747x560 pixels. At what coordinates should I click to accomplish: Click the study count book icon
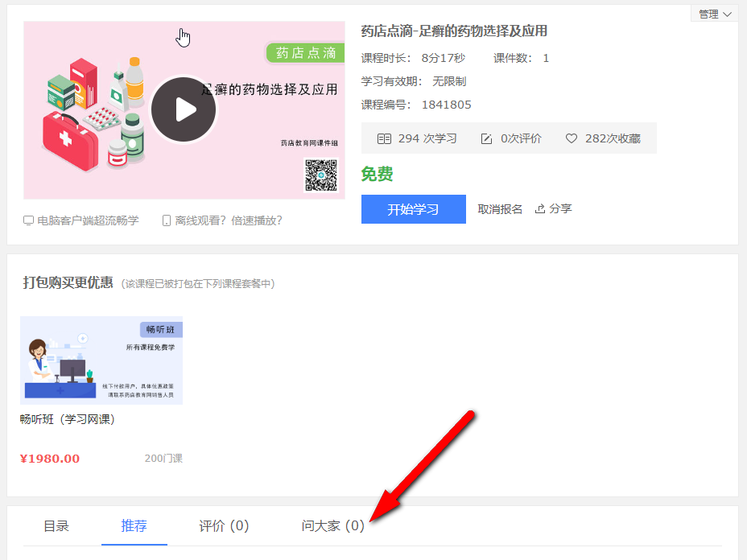[x=384, y=138]
